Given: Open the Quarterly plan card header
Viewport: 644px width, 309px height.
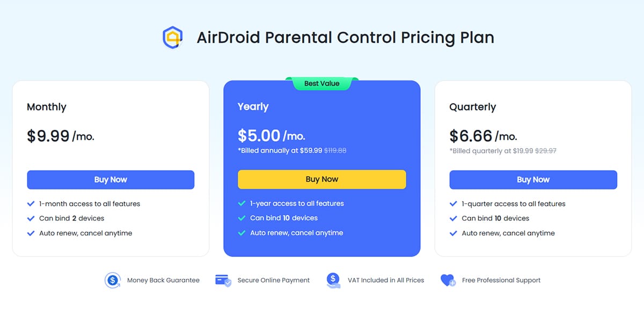Looking at the screenshot, I should [472, 107].
